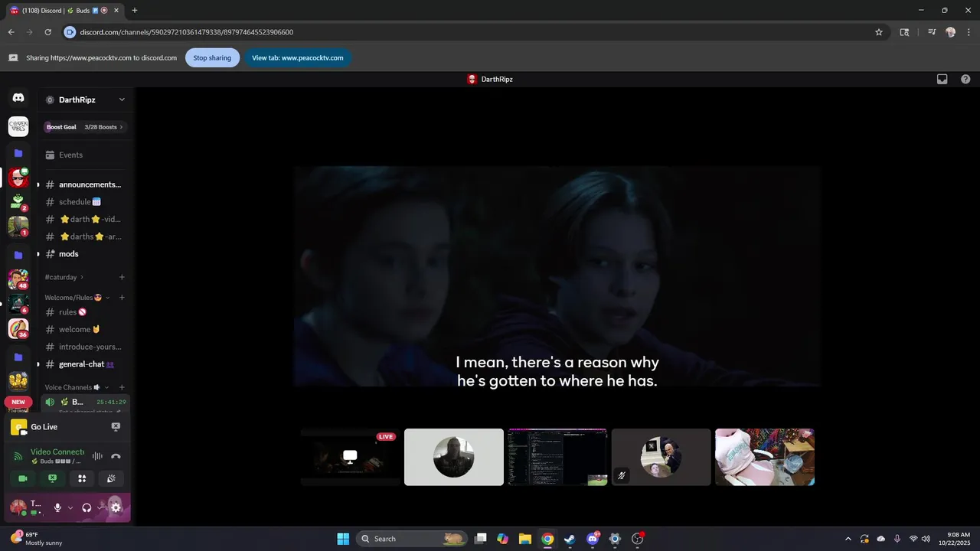Disconnect from voice with the hang-up icon
Screen dimensions: 980x551
(116, 456)
